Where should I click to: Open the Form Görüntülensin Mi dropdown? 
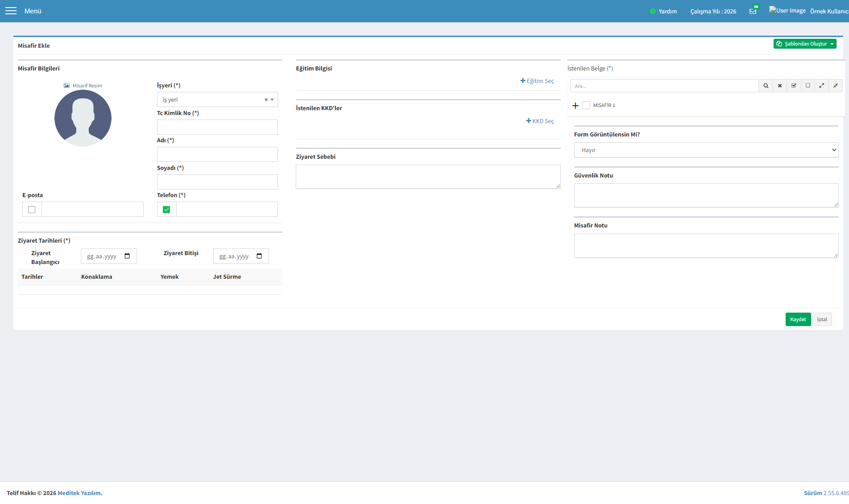point(706,150)
